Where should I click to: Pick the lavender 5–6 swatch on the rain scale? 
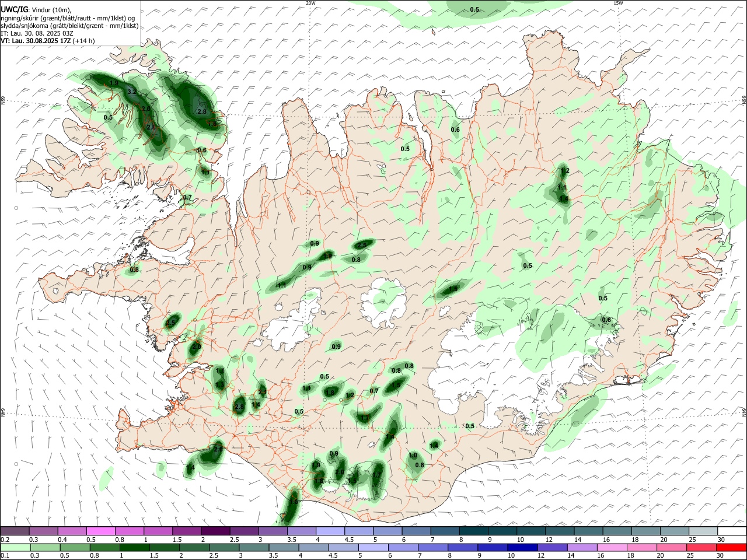click(373, 548)
